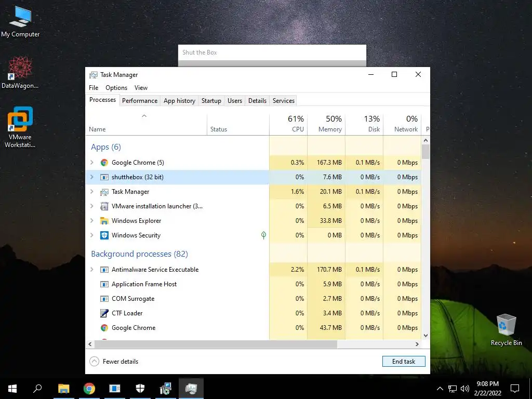Viewport: 532px width, 399px height.
Task: Click the Shut the Box window title bar
Action: coord(272,52)
